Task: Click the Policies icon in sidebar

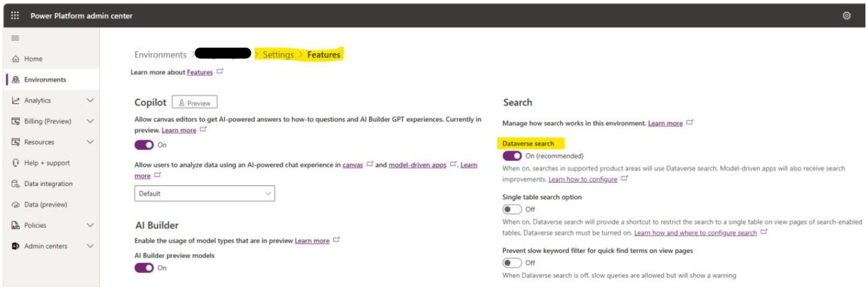Action: click(x=15, y=225)
